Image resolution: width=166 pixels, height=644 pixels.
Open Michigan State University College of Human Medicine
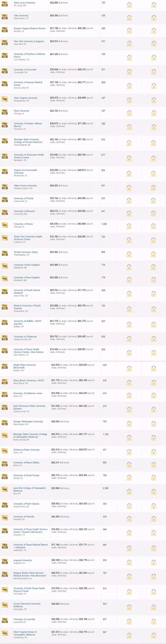[28, 141]
